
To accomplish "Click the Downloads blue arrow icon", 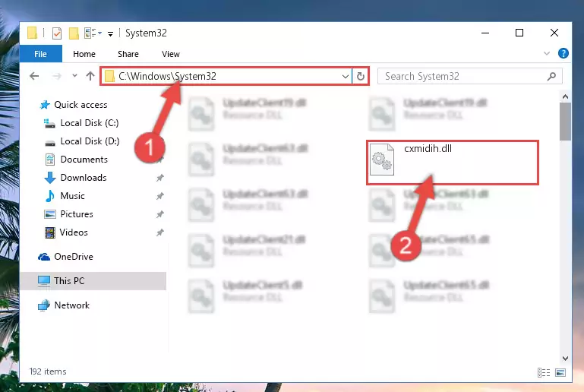I will click(50, 178).
